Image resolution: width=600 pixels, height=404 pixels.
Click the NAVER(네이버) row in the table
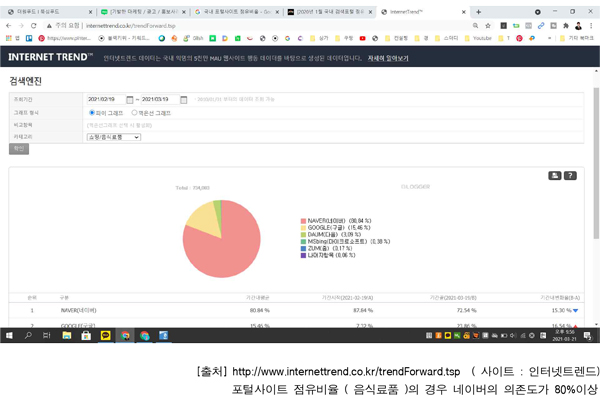297,310
